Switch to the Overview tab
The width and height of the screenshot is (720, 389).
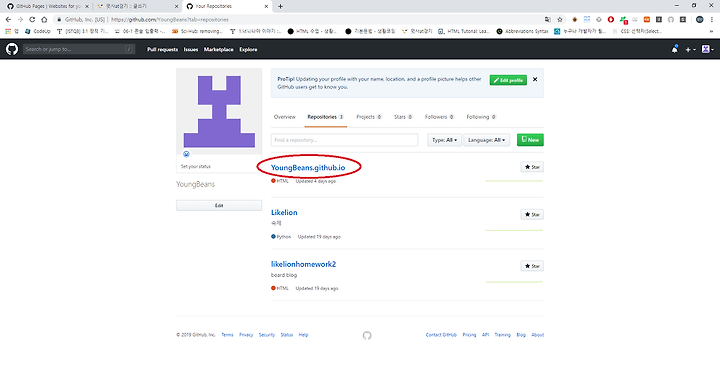285,117
